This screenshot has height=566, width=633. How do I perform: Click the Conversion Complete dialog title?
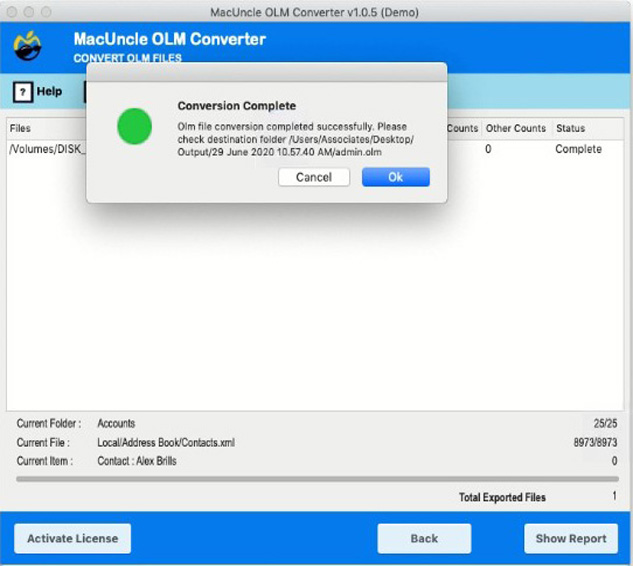pyautogui.click(x=237, y=106)
